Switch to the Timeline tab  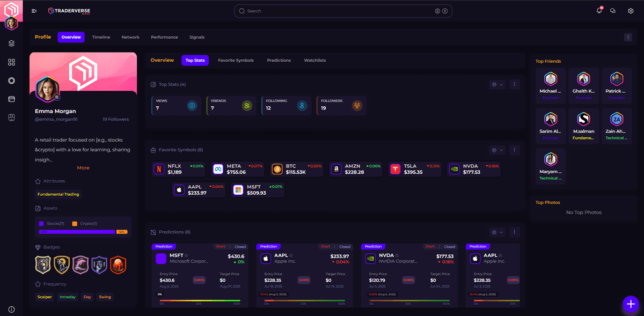(x=101, y=37)
